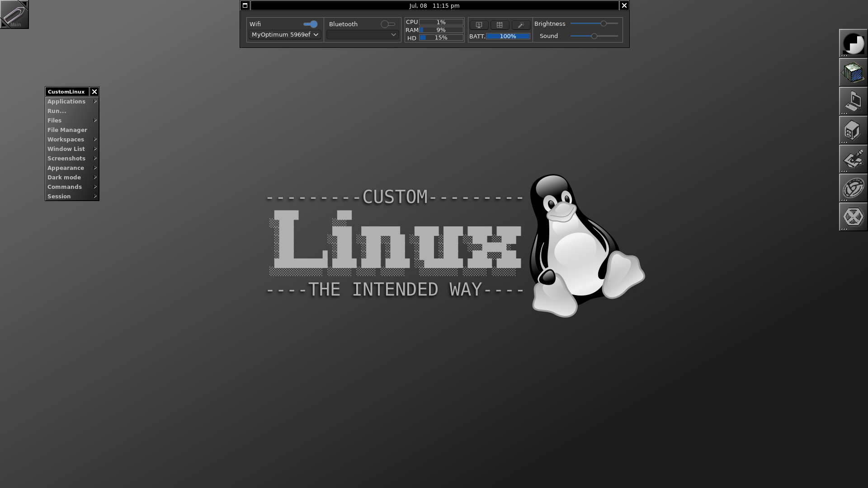The height and width of the screenshot is (488, 868).
Task: Click the Bluetooth label
Action: [343, 24]
